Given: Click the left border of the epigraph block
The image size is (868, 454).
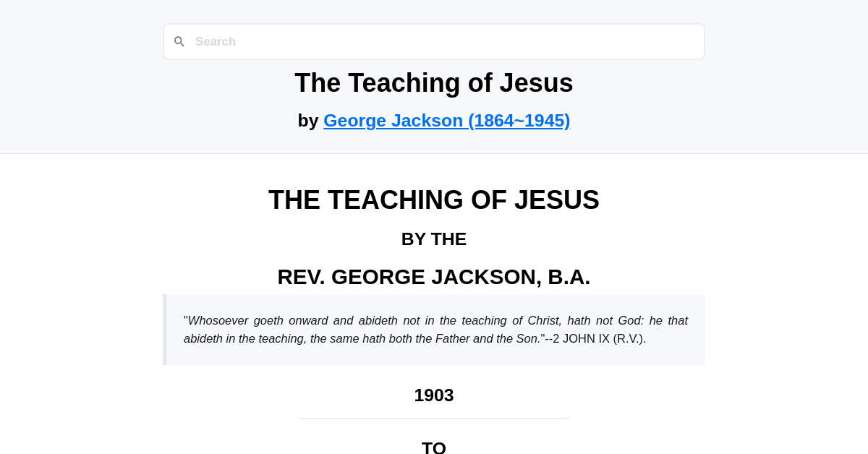Looking at the screenshot, I should (164, 329).
